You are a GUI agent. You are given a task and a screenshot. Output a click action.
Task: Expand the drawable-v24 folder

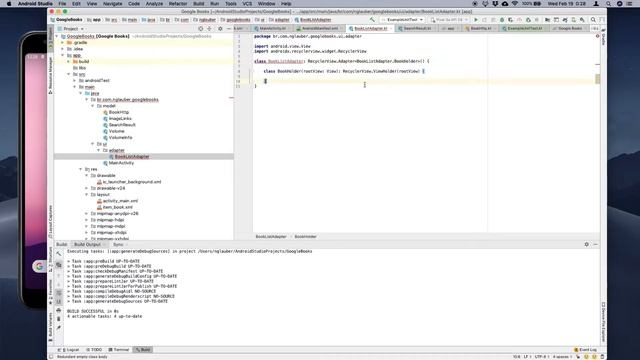point(87,188)
